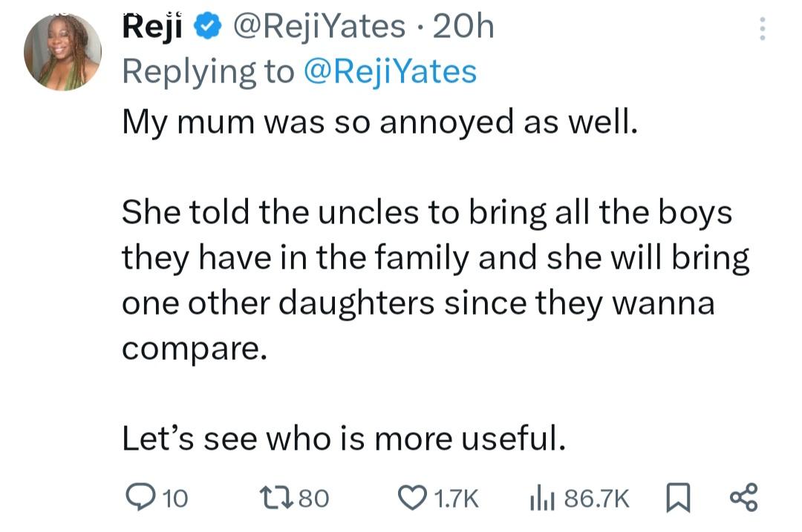The width and height of the screenshot is (802, 532).
Task: Retweet this post using the repost icon
Action: [280, 497]
